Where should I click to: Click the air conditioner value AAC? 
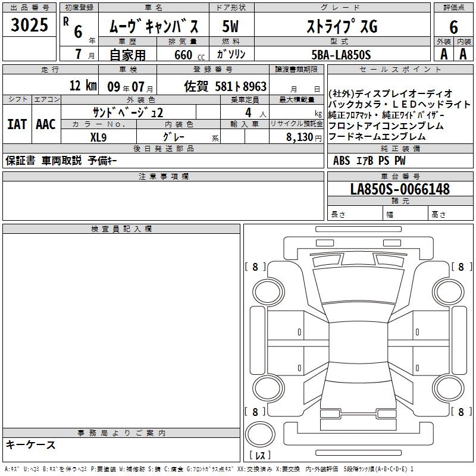[46, 124]
